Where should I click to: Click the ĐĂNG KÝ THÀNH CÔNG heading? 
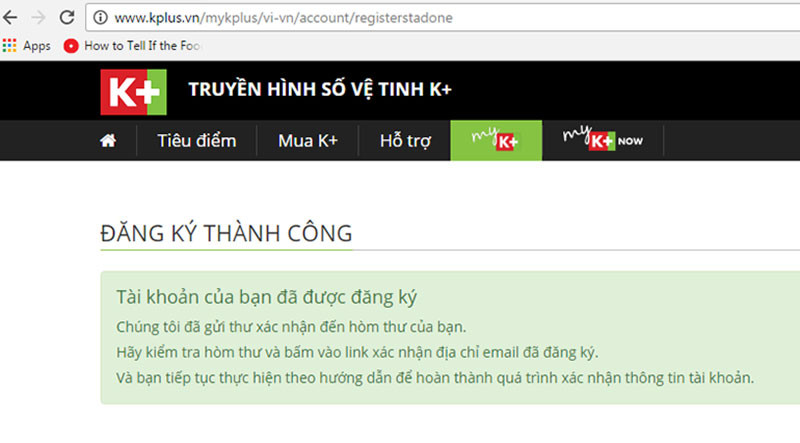[226, 234]
